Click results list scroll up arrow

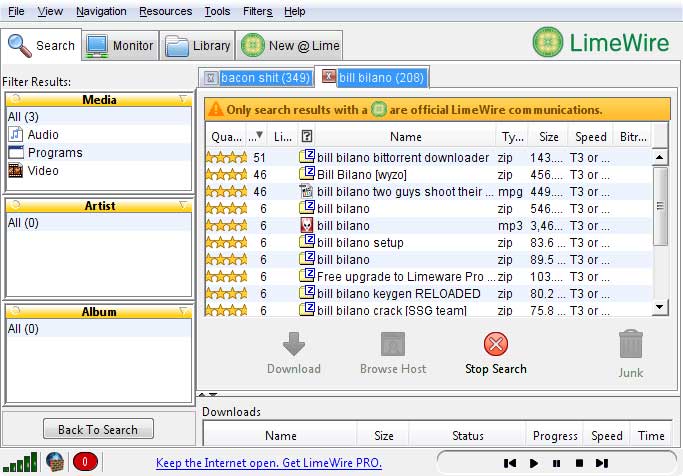point(660,157)
